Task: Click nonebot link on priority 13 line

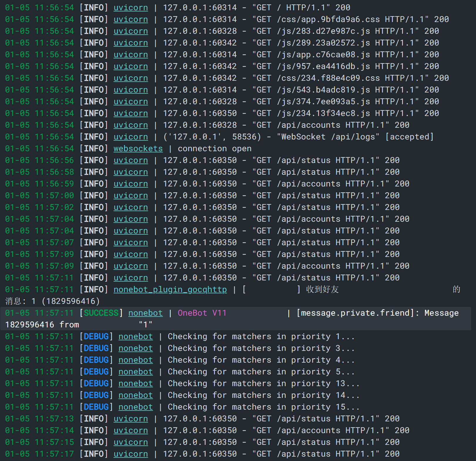Action: pos(136,383)
